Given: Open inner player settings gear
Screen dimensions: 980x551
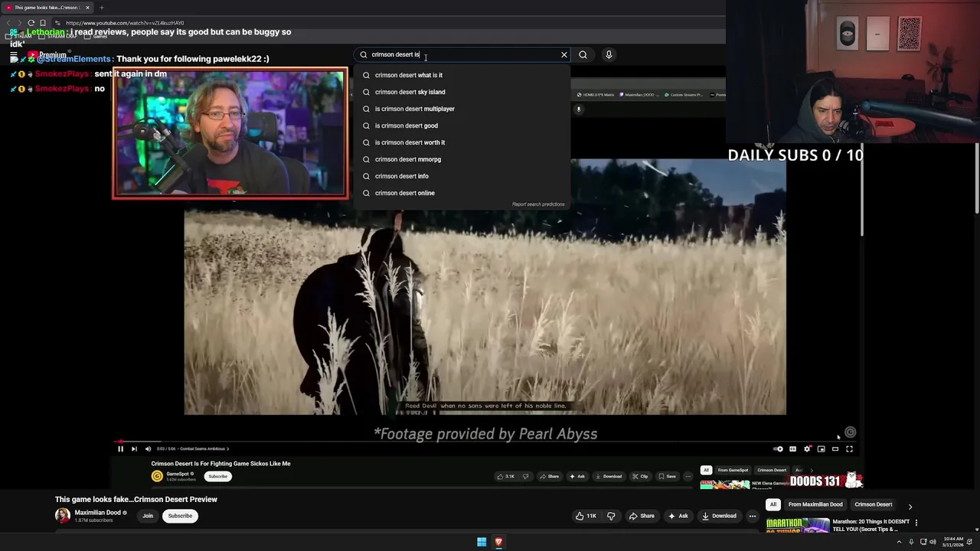Looking at the screenshot, I should pyautogui.click(x=807, y=449).
